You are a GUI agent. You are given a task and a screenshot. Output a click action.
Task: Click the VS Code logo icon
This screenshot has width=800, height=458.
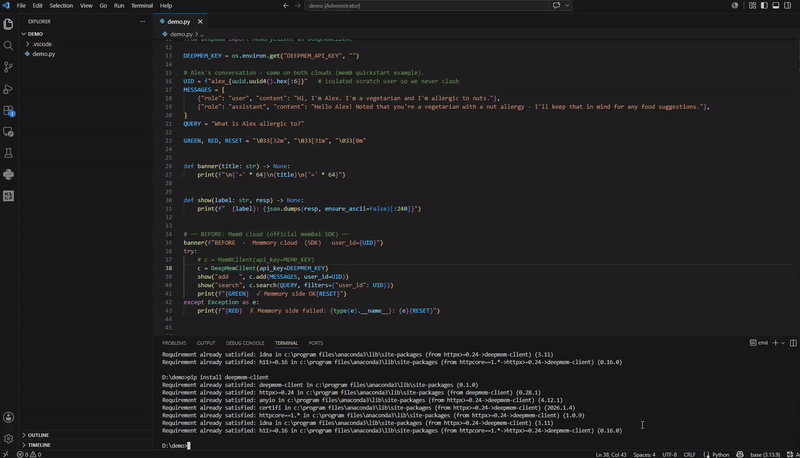(x=6, y=6)
